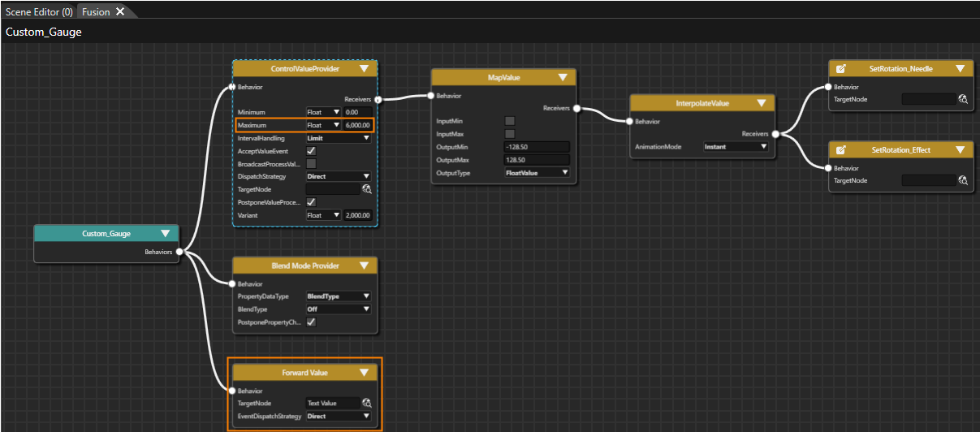Open the DispatchStrategy Direct dropdown
The image size is (980, 432).
coord(339,176)
